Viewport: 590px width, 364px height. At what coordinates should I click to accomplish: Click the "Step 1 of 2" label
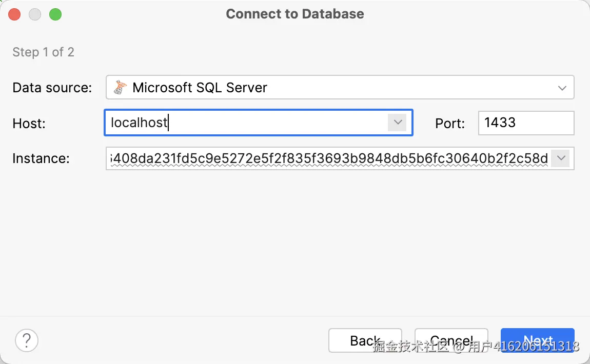[44, 52]
